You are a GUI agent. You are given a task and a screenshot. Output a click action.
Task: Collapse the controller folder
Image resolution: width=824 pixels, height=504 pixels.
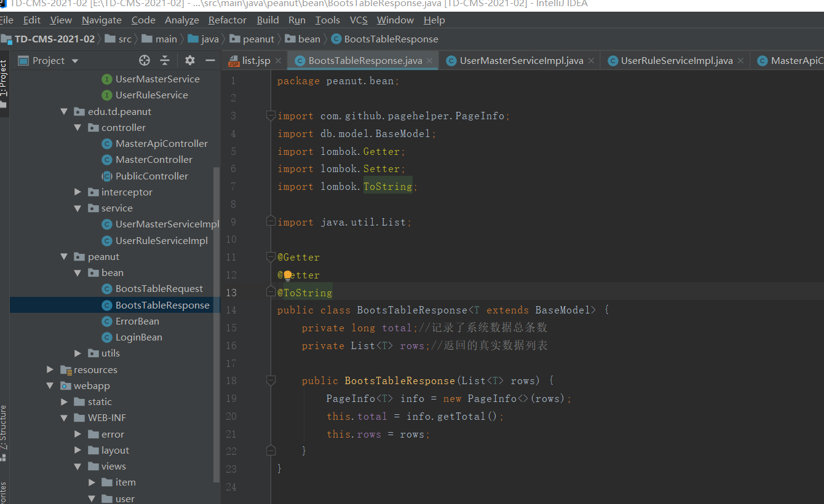(77, 127)
